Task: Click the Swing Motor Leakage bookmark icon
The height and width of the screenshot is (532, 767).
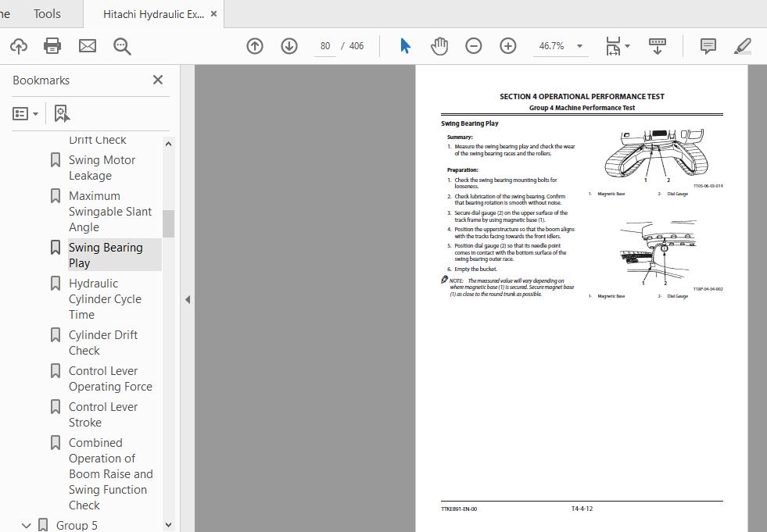Action: pyautogui.click(x=56, y=160)
